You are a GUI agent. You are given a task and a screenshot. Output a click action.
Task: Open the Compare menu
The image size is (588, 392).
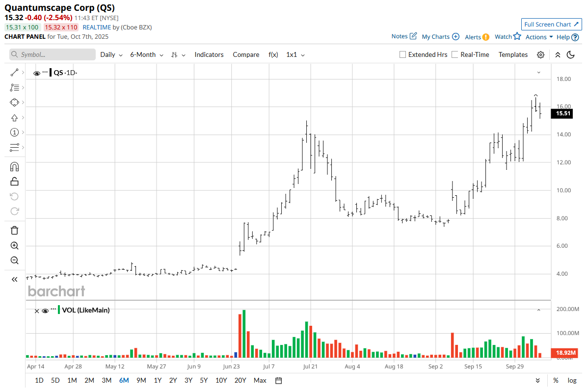pyautogui.click(x=246, y=55)
